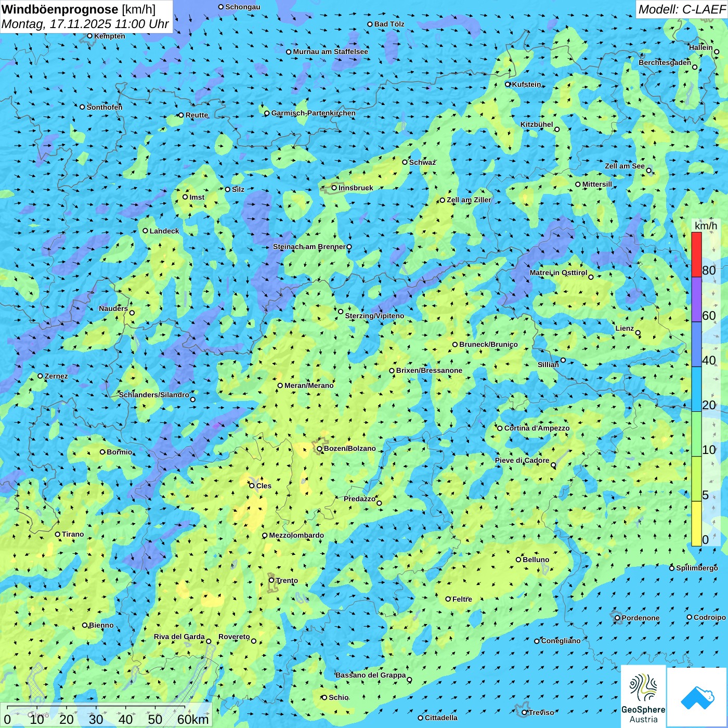Click the yellow 0 km/h legend color
Viewport: 728px width, 728px height.
coord(696,524)
